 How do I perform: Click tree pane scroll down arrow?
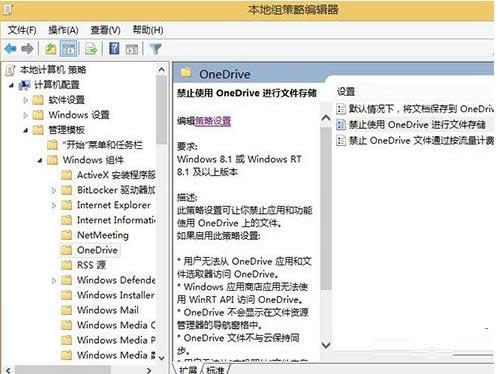click(162, 358)
